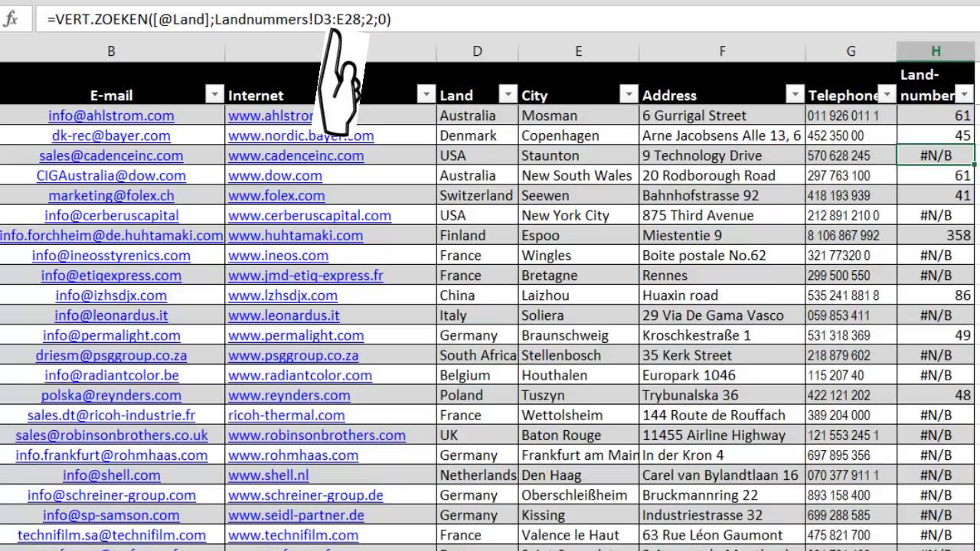Select the Land-number cell showing 49
Screen dimensions: 980x551
[x=936, y=335]
